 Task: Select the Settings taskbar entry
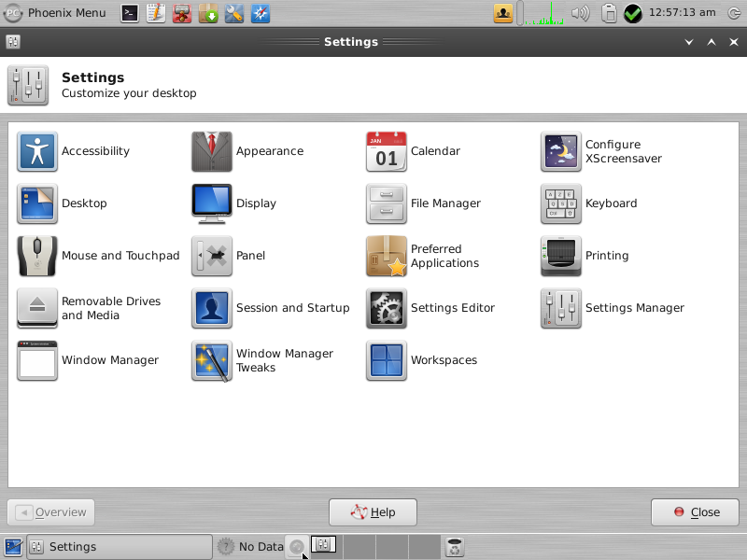(120, 547)
